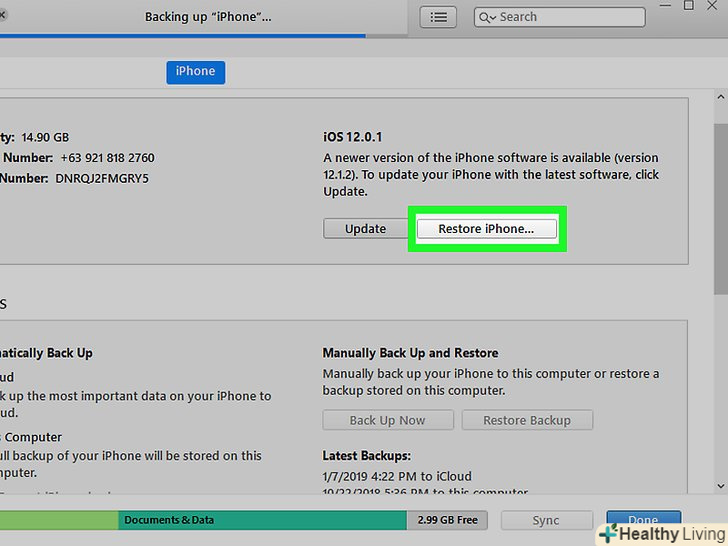Click the 14.90 GB capacity value
The width and height of the screenshot is (728, 546).
[45, 137]
